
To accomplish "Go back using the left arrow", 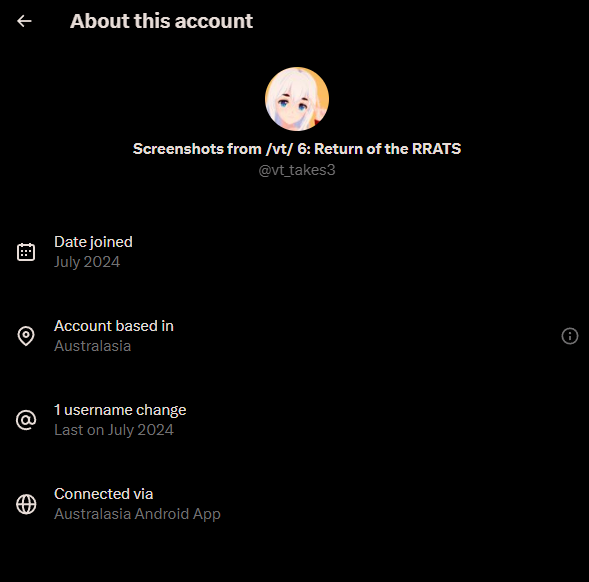I will click(x=24, y=21).
